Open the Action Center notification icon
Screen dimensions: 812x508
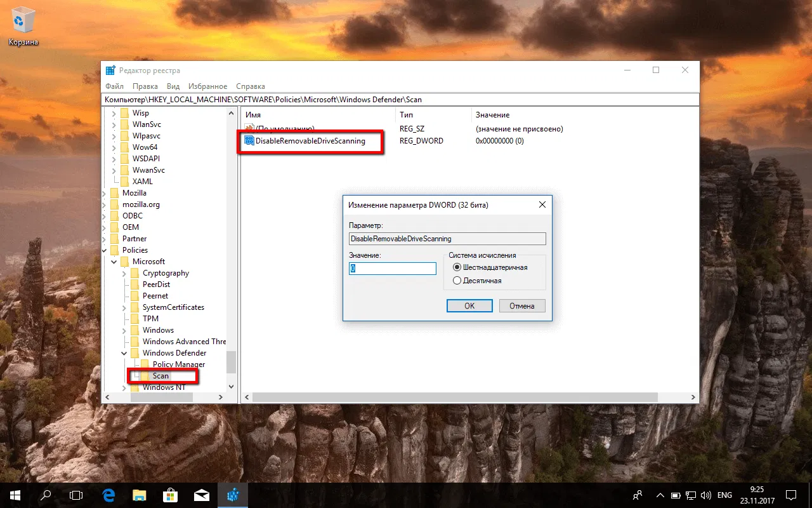(x=790, y=495)
